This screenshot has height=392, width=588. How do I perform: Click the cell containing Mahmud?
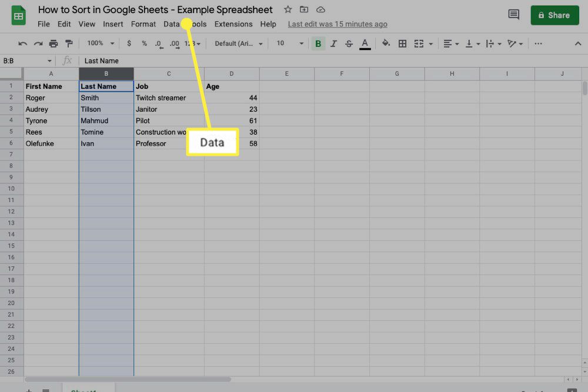[106, 120]
